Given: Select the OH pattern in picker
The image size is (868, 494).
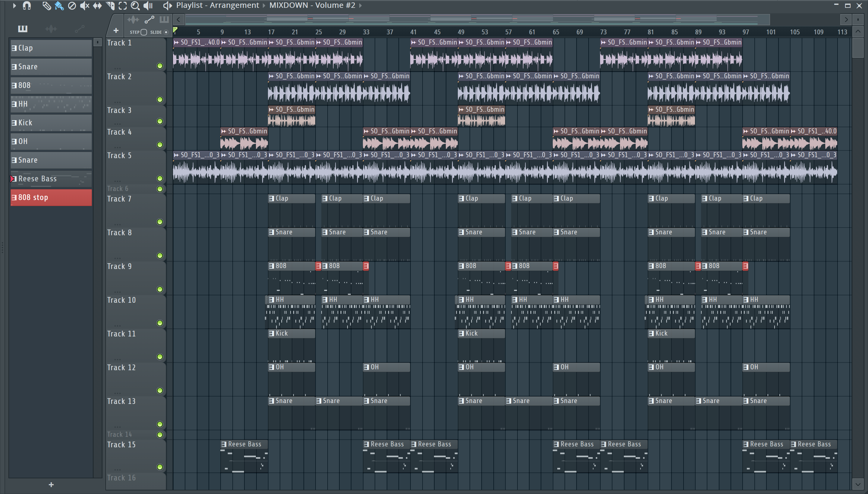Looking at the screenshot, I should (51, 141).
